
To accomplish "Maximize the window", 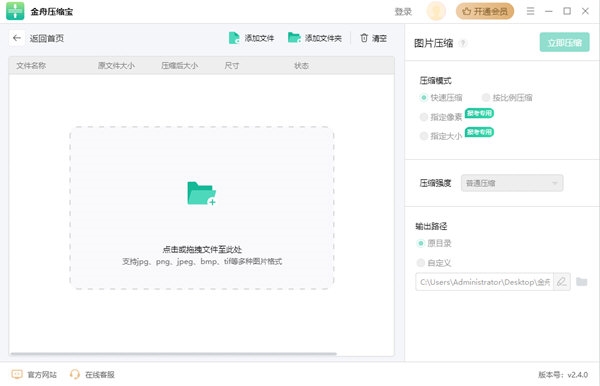I will [567, 11].
